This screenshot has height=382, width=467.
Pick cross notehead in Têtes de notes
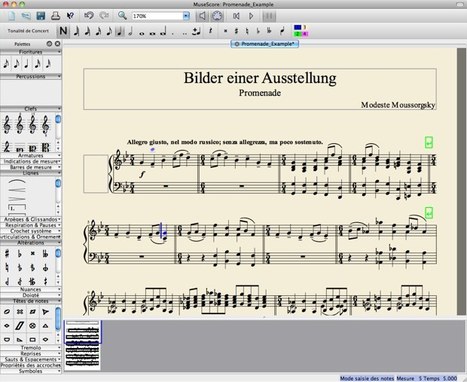pos(20,312)
